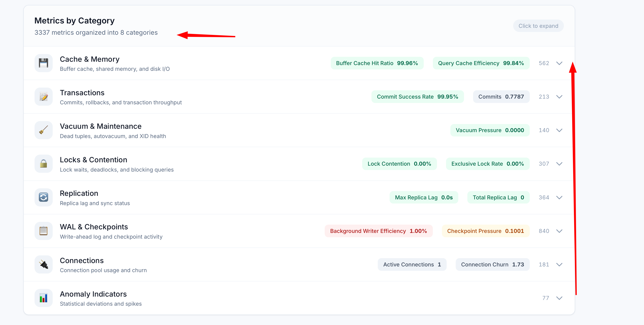This screenshot has width=644, height=325.
Task: Expand the WAL & Checkpoints chevron
Action: [x=559, y=231]
